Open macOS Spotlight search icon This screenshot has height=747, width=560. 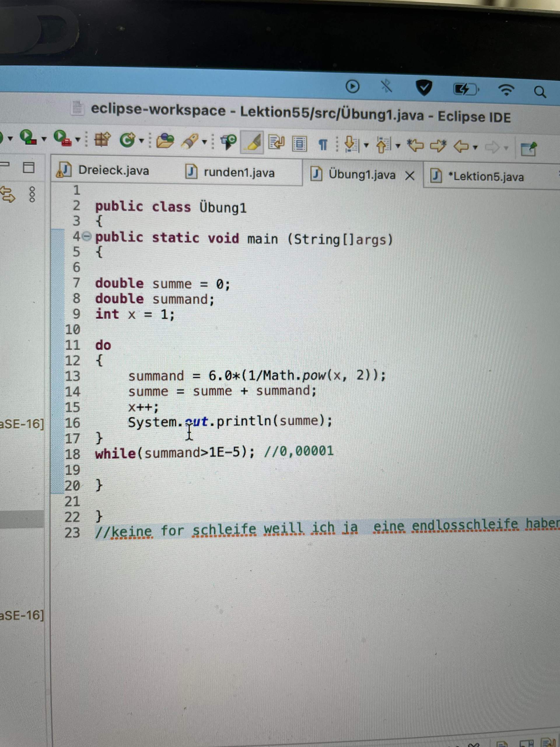coord(540,92)
